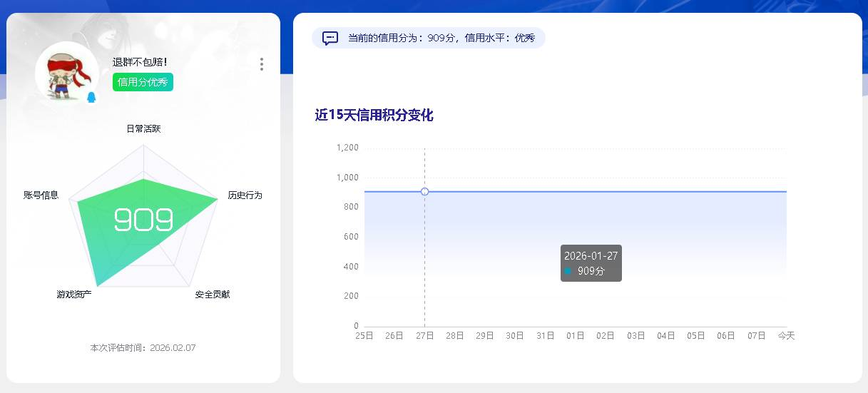Click the 06日 x-axis label

(x=726, y=336)
